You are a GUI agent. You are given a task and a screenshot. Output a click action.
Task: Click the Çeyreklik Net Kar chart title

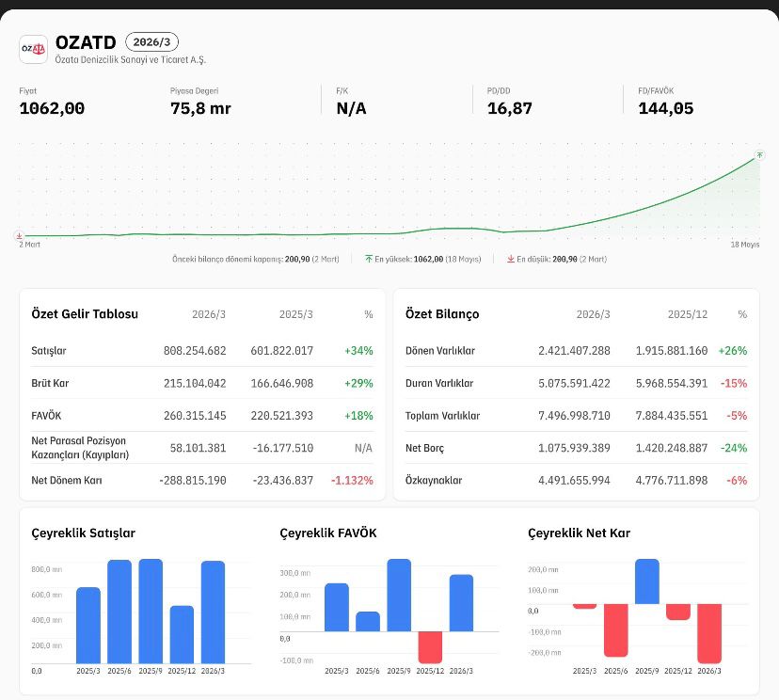(579, 533)
